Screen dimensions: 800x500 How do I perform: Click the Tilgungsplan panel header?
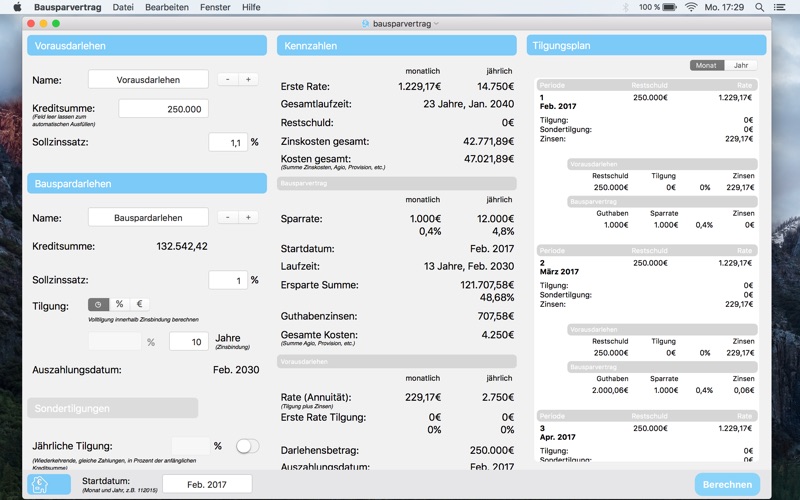point(646,45)
